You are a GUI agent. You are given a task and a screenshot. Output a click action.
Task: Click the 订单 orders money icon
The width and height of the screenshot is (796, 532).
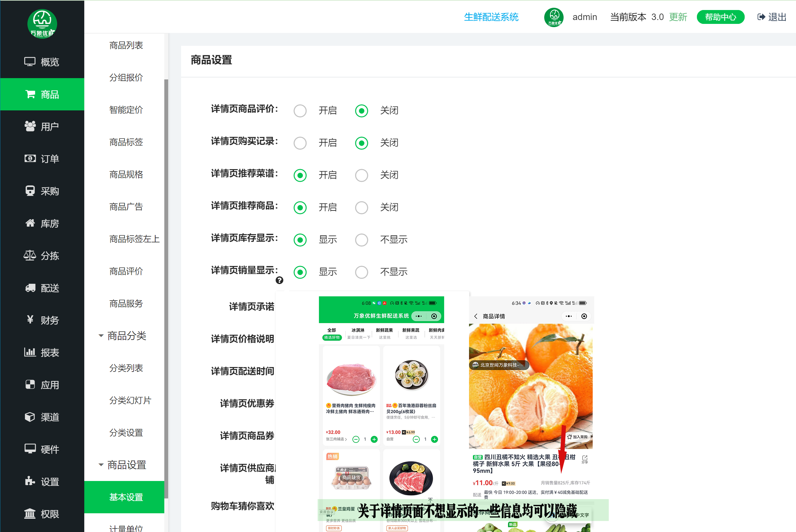coord(30,159)
